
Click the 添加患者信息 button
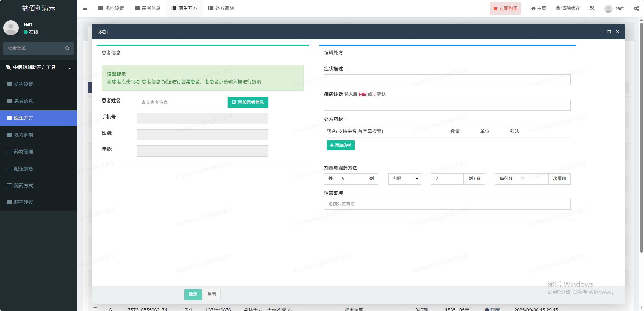248,102
